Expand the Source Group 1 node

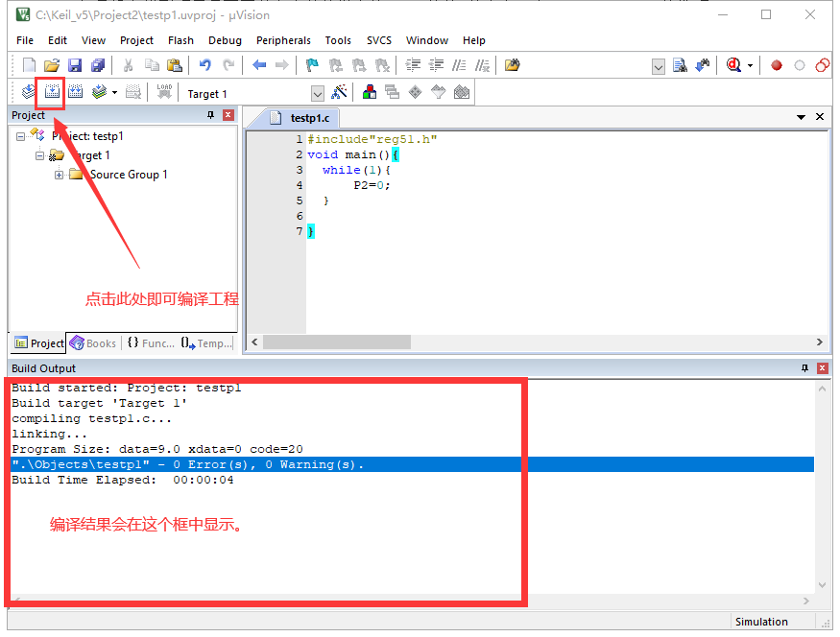[59, 175]
